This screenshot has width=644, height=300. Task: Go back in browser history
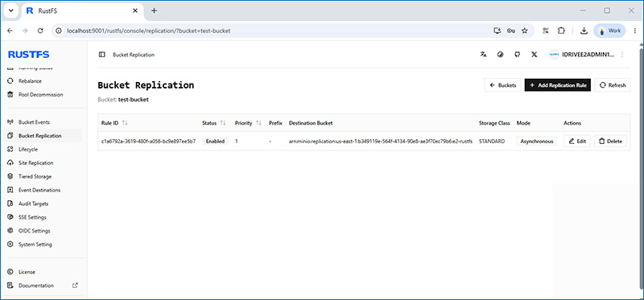tap(10, 31)
